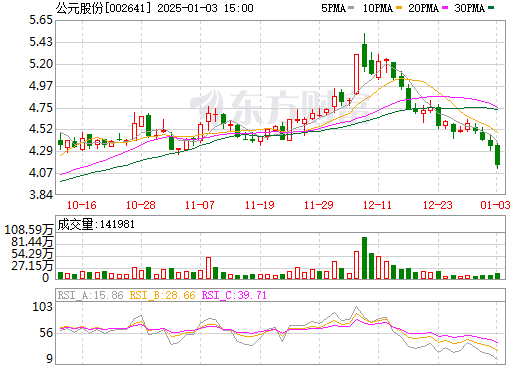
Task: Click the RSI_C:39.71 indicator label
Action: pos(234,295)
